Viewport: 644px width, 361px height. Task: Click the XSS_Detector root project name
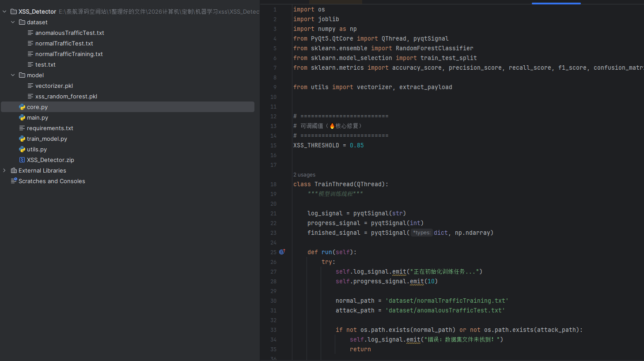(38, 11)
